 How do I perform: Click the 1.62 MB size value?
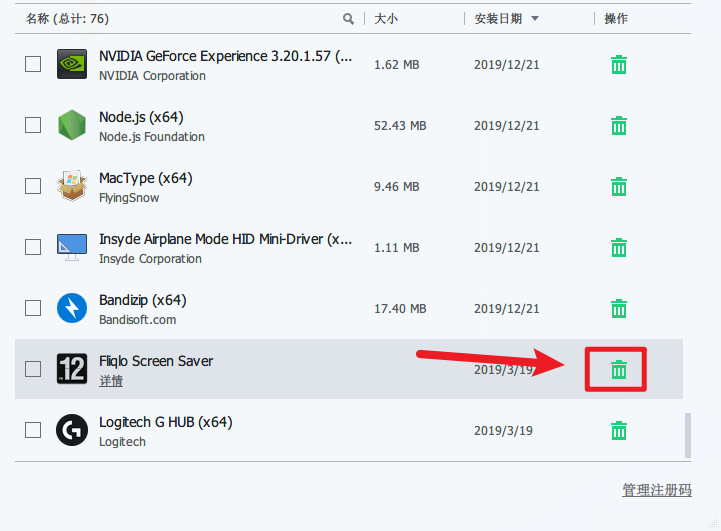pos(396,65)
